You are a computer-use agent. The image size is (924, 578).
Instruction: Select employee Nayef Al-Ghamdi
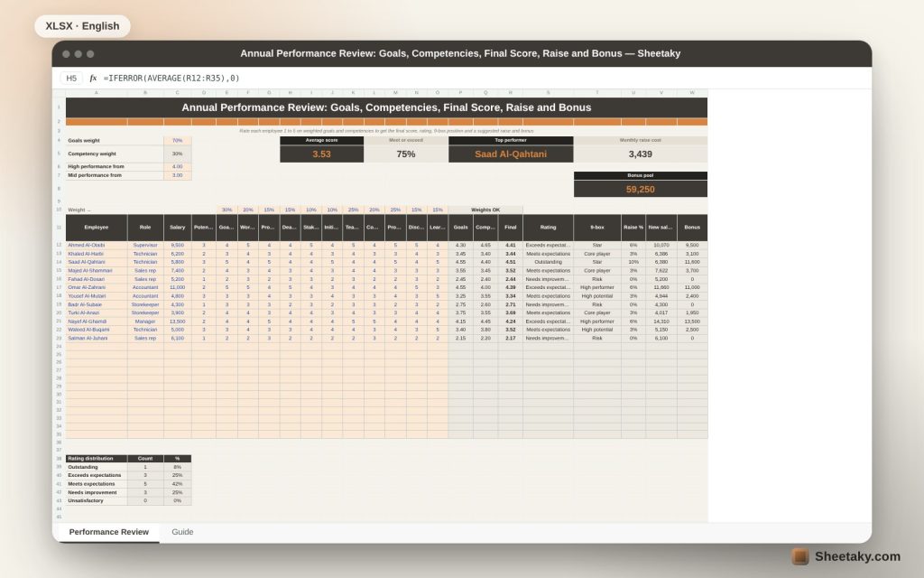[x=96, y=322]
